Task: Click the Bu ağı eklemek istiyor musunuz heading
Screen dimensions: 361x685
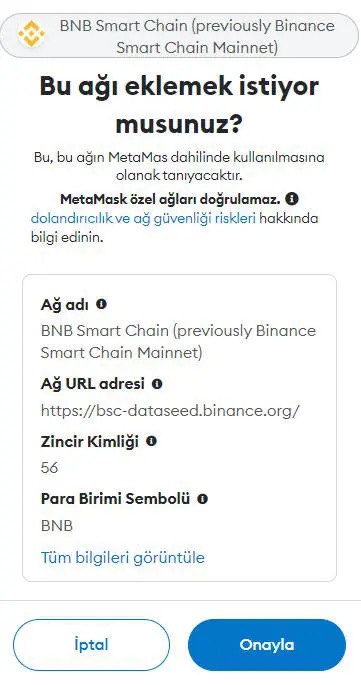Action: point(179,105)
